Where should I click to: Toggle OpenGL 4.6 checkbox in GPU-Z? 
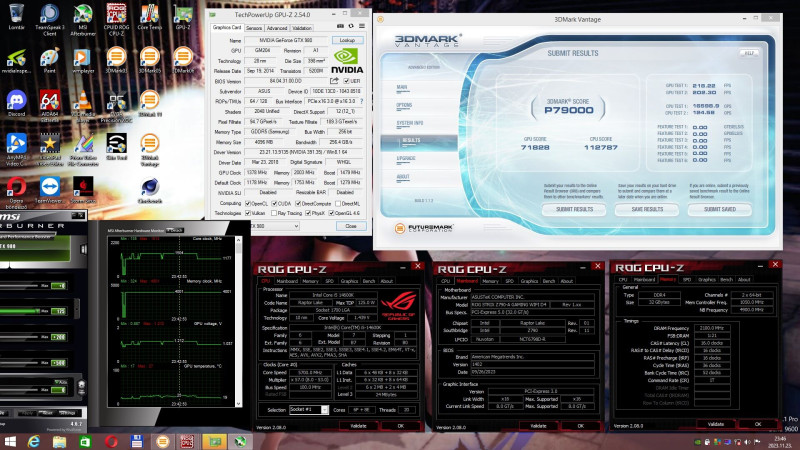[x=331, y=213]
